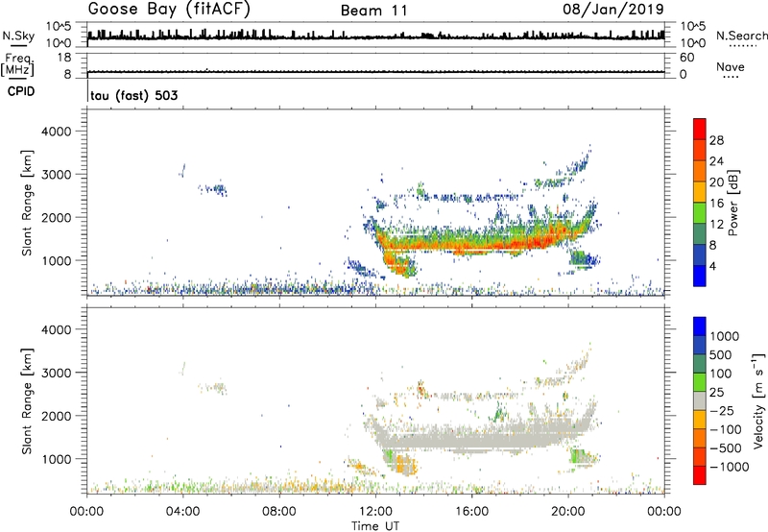Click the '4000' range tick in the power panel
The width and height of the screenshot is (768, 532).
pyautogui.click(x=57, y=132)
